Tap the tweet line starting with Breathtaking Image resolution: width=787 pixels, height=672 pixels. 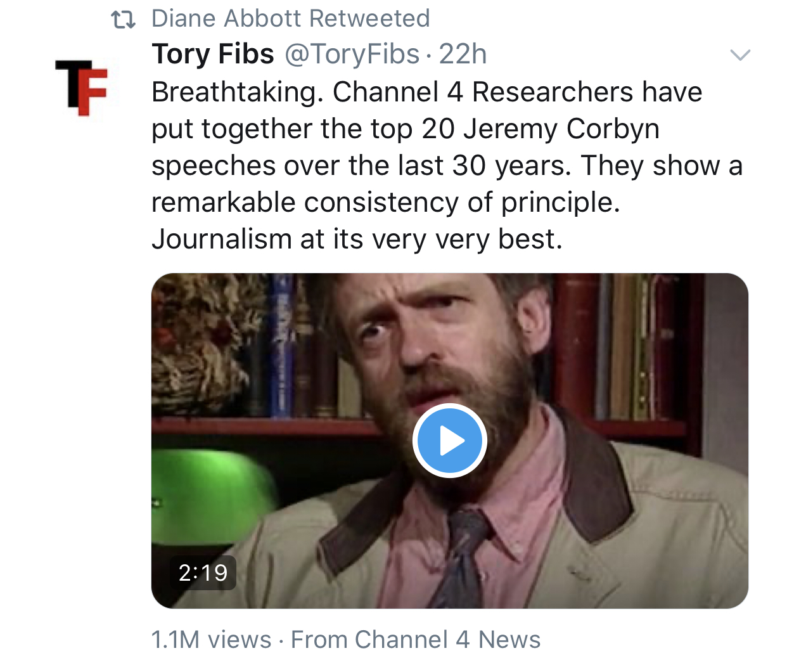tap(426, 93)
